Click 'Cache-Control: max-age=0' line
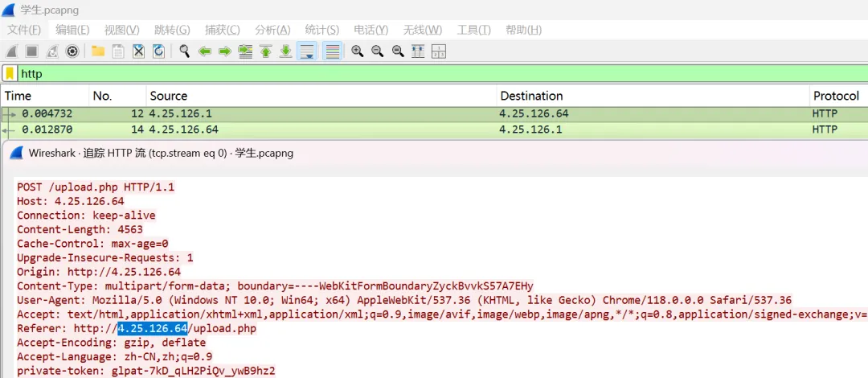Viewport: 868px width, 378px height. point(92,244)
